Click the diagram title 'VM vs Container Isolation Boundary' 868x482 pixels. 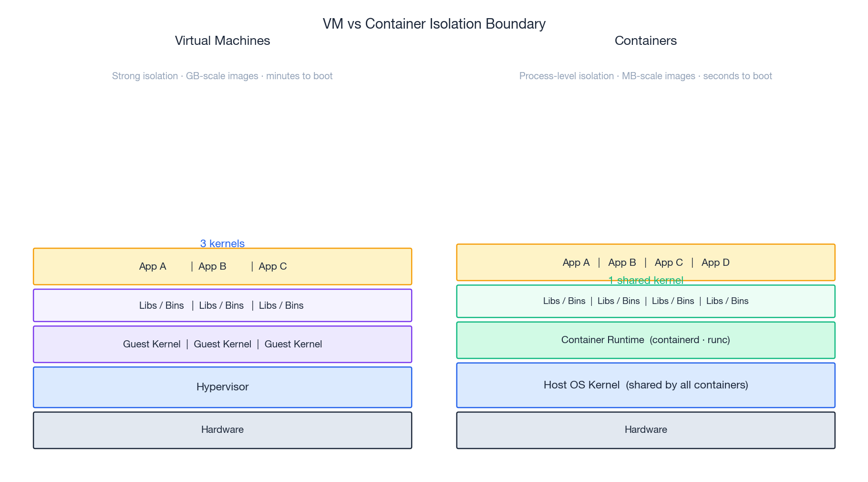(x=434, y=23)
